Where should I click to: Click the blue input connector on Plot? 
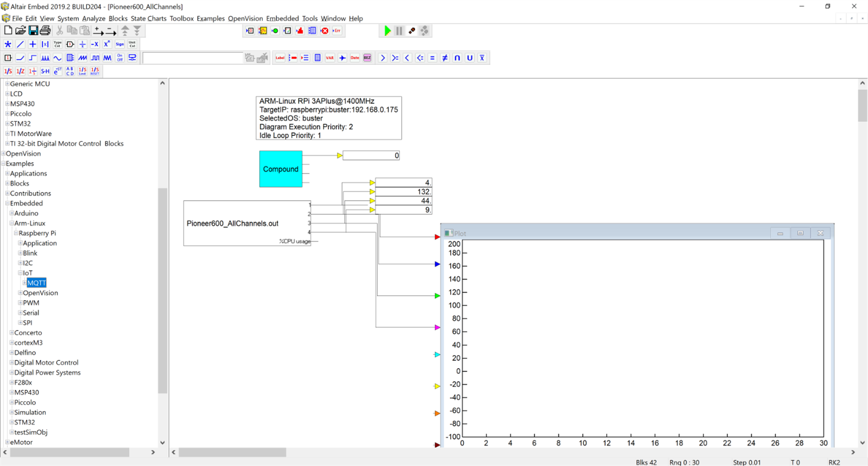pos(437,264)
